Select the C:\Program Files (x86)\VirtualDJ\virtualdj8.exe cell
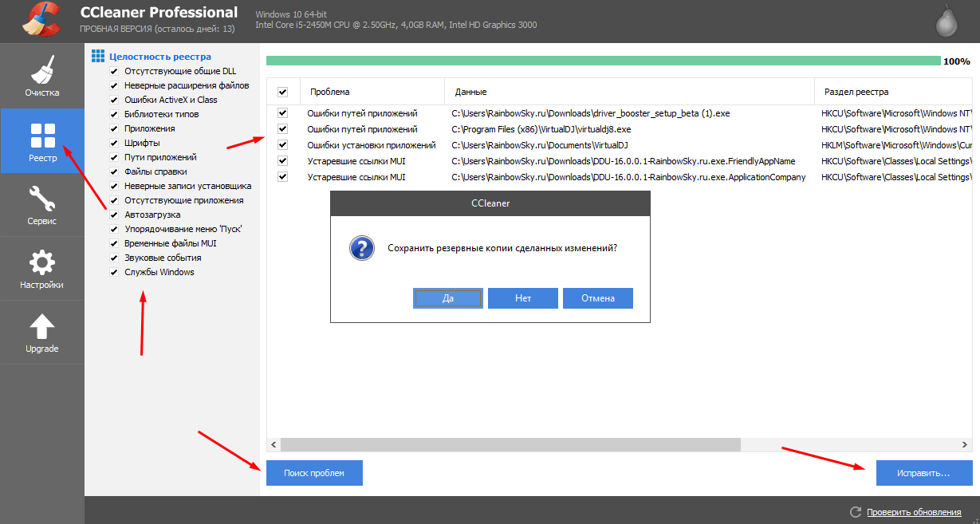 coord(541,129)
